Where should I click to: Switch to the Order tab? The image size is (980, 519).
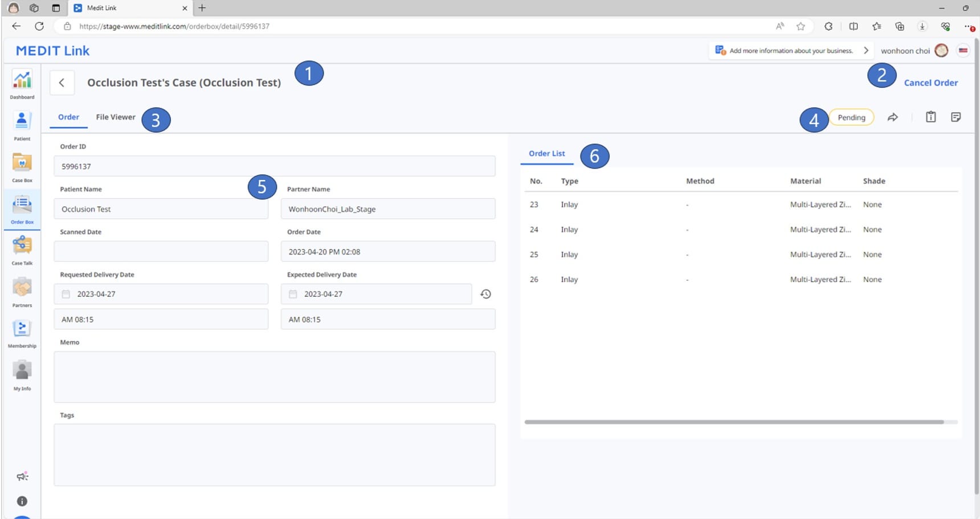[68, 117]
